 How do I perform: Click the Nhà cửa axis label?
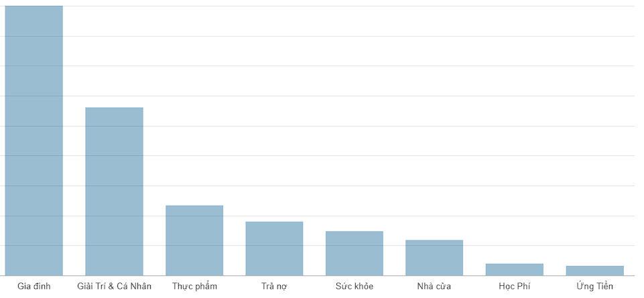434,286
